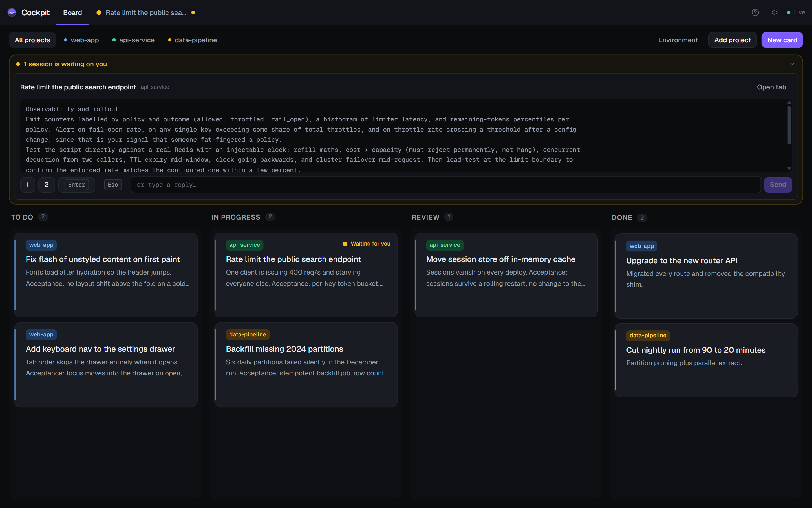Click the Enter key button

(x=76, y=185)
